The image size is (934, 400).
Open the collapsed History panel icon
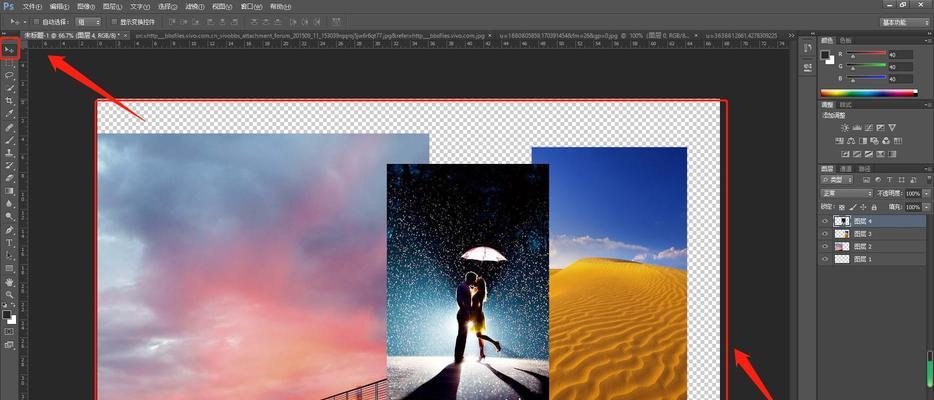click(808, 48)
